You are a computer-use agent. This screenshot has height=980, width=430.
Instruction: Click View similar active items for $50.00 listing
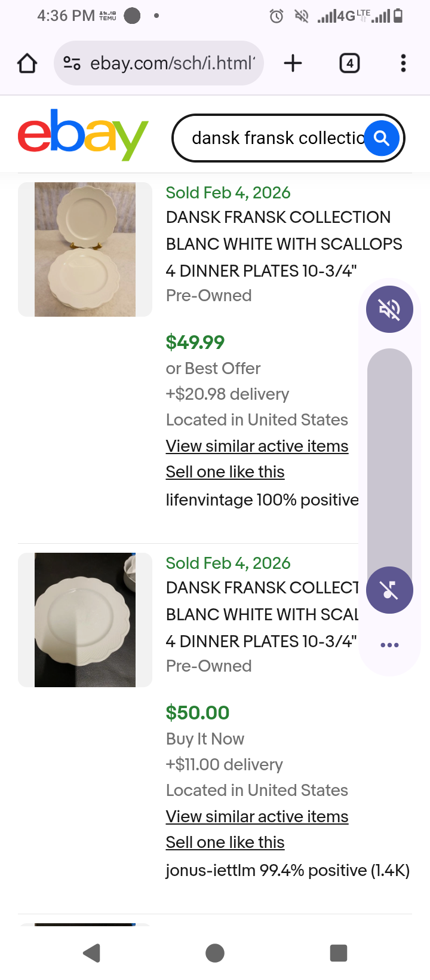coord(257,817)
